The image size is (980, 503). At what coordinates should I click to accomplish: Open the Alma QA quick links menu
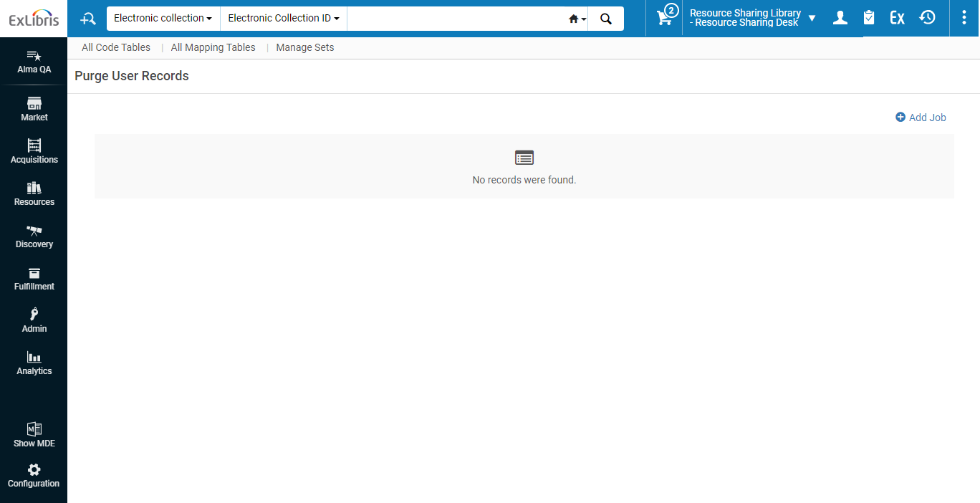pos(34,62)
